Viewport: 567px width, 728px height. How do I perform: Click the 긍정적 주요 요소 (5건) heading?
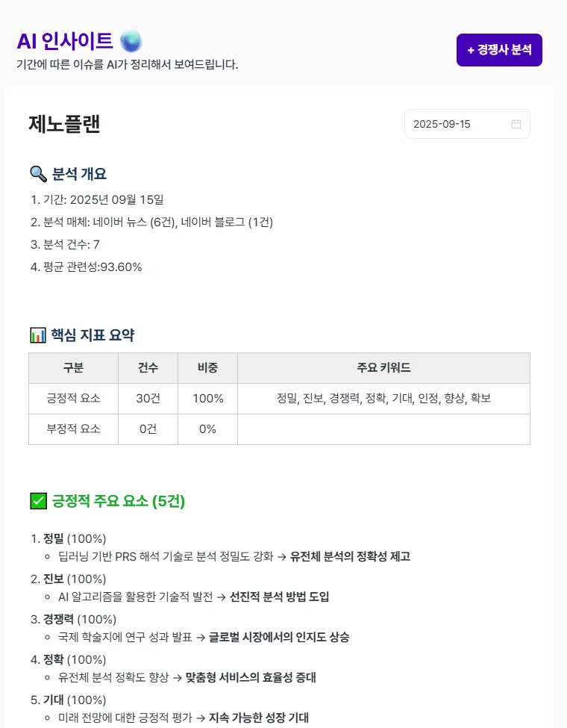pos(118,501)
